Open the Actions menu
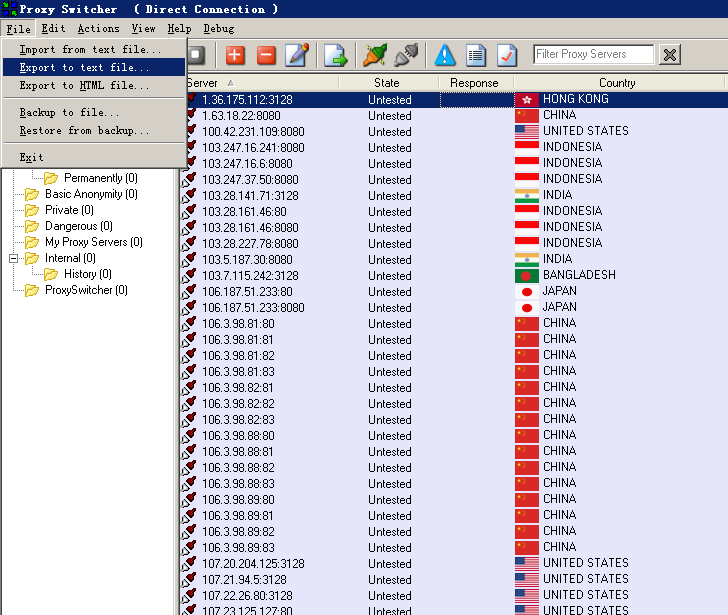 (98, 29)
